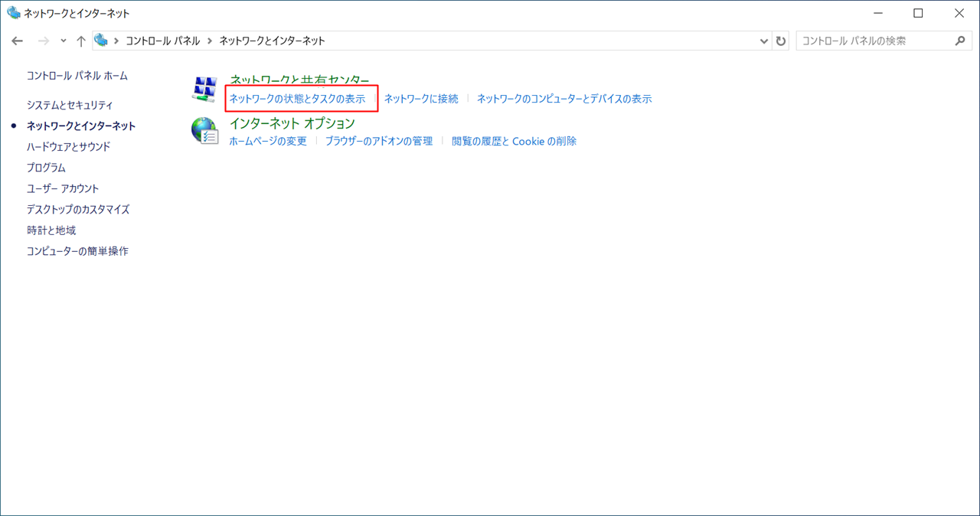Viewport: 980px width, 516px height.
Task: Click the コントロール パネルの検索 search field
Action: [873, 41]
